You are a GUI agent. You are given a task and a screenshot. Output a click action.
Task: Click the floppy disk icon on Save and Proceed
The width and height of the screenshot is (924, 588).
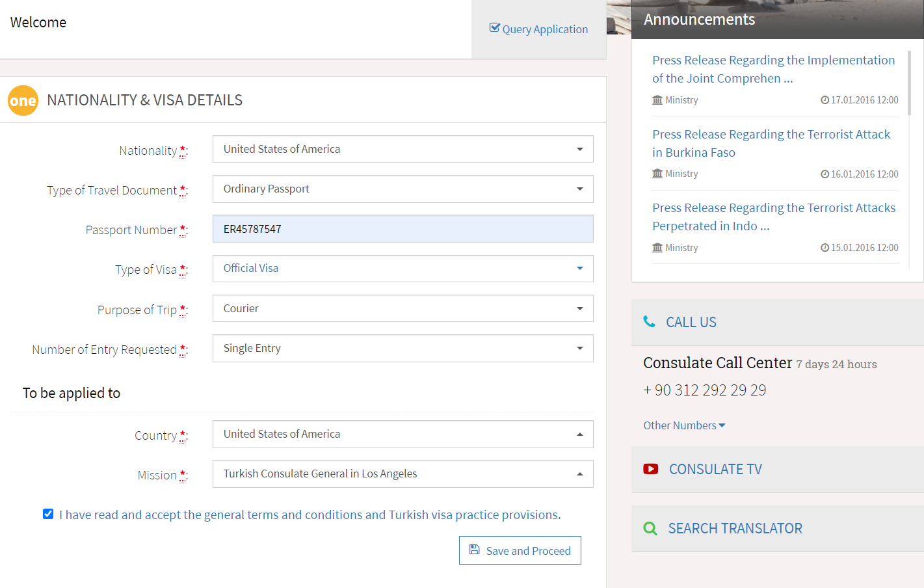(474, 550)
